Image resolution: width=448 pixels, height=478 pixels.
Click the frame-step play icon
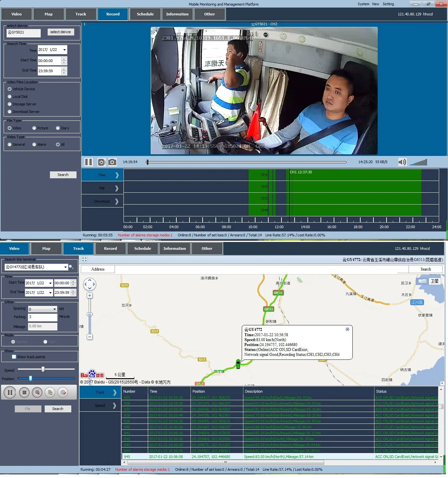click(101, 162)
